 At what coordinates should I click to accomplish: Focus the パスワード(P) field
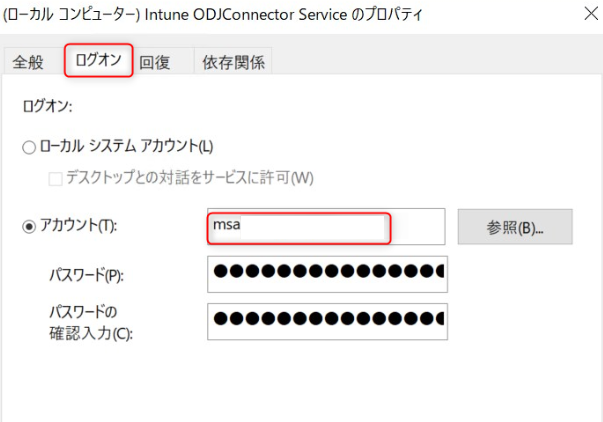click(327, 274)
